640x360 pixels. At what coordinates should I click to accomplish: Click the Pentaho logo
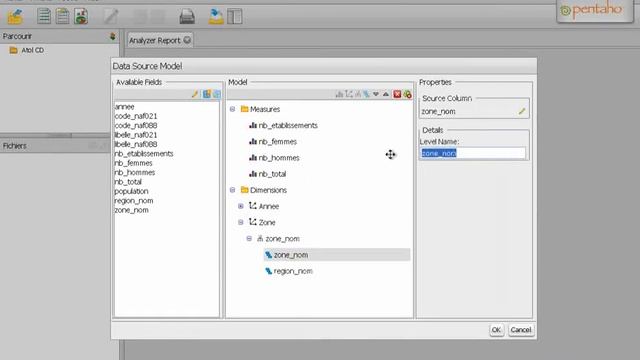pos(595,10)
